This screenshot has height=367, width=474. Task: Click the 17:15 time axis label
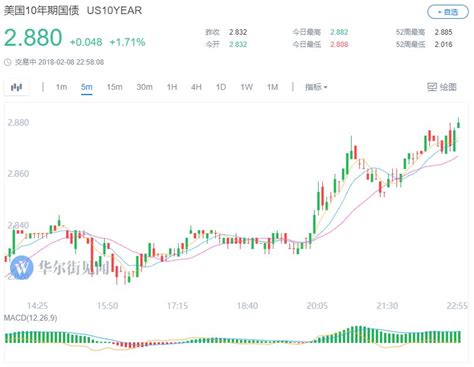[177, 305]
